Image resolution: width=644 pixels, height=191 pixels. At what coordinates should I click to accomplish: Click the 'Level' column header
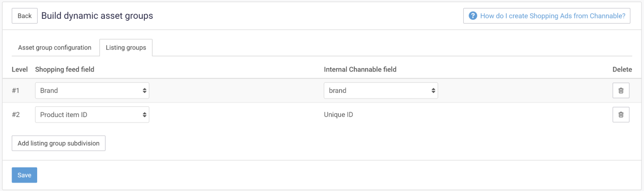point(20,69)
